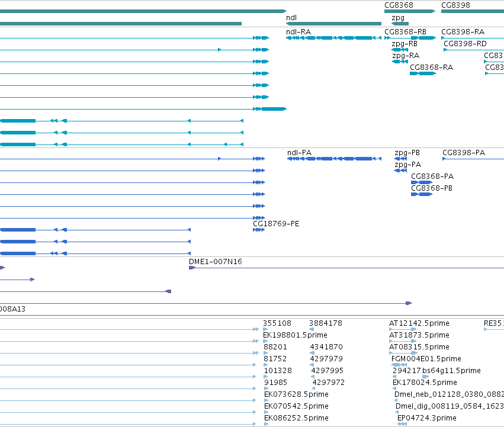Click the 294217 EST label
Viewport: 504px width, 427px height.
(x=407, y=371)
